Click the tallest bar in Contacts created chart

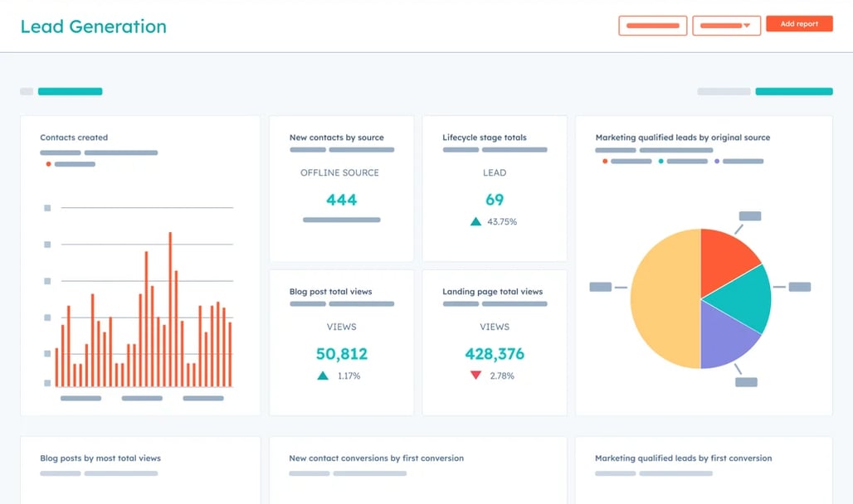(170, 307)
